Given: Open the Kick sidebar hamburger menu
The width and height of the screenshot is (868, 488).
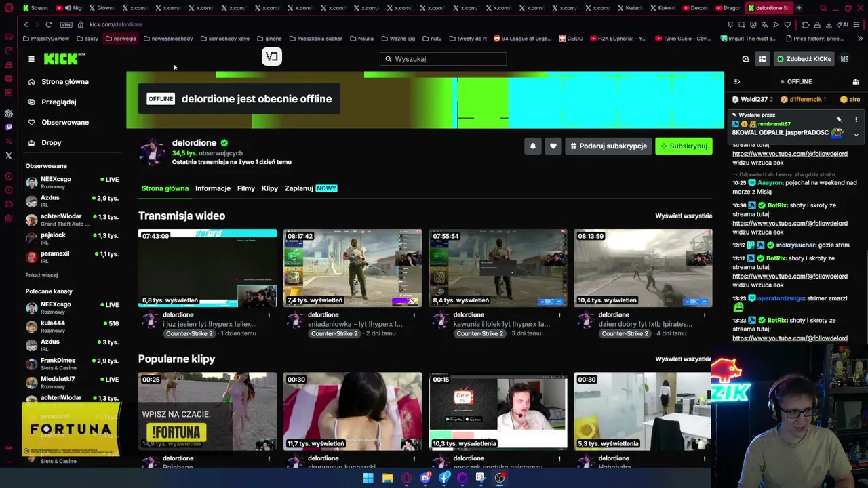Looking at the screenshot, I should click(31, 59).
